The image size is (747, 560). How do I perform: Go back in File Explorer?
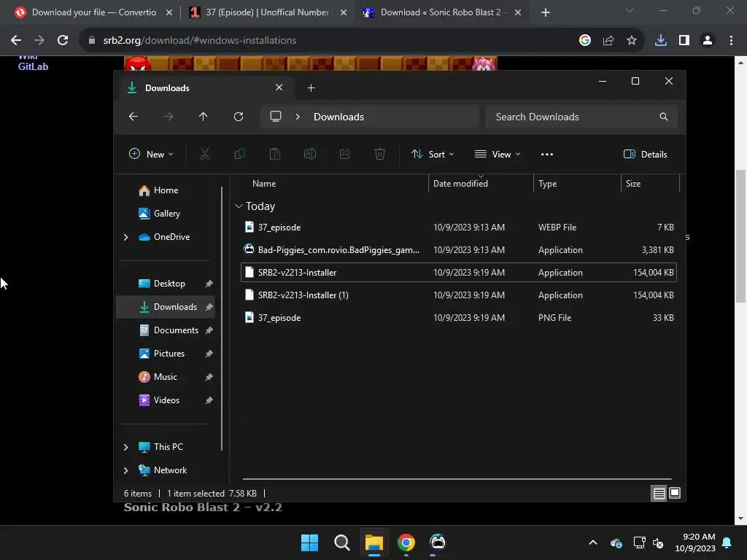[133, 117]
